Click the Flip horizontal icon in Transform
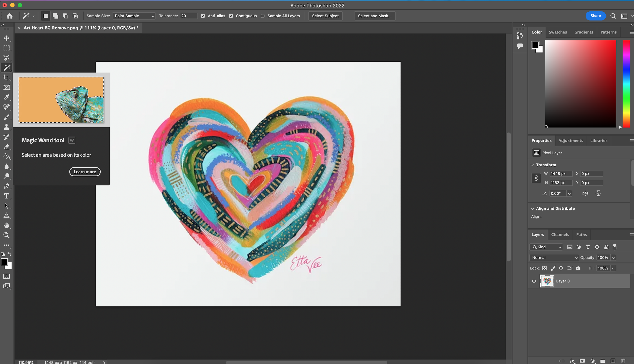Viewport: 634px width, 364px height. (585, 193)
